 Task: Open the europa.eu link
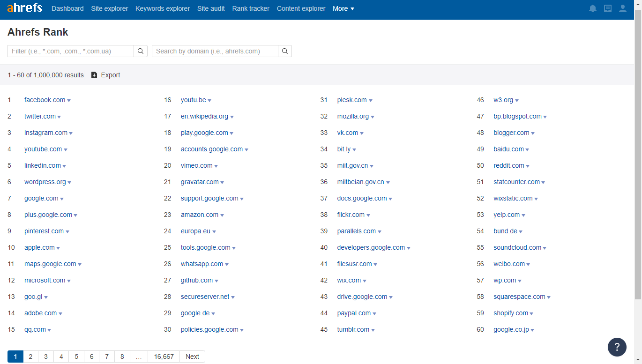pyautogui.click(x=195, y=231)
